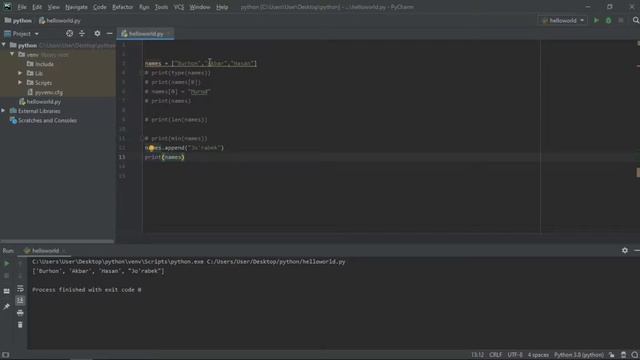Open the Code menu
This screenshot has width=640, height=360.
(x=100, y=7)
